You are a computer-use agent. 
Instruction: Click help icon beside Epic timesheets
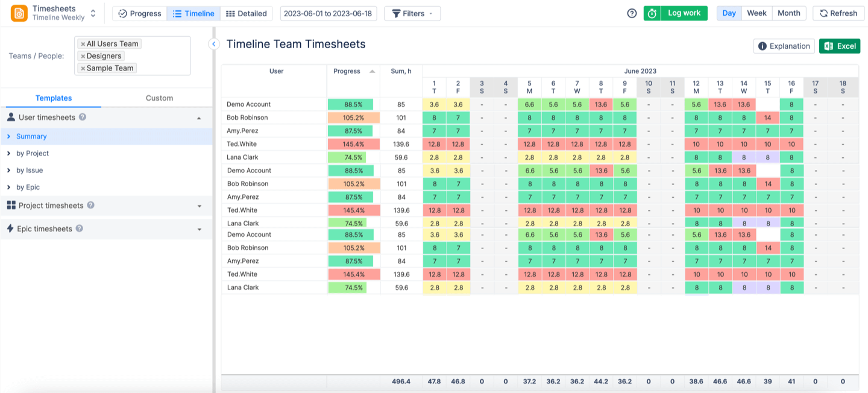click(x=79, y=229)
